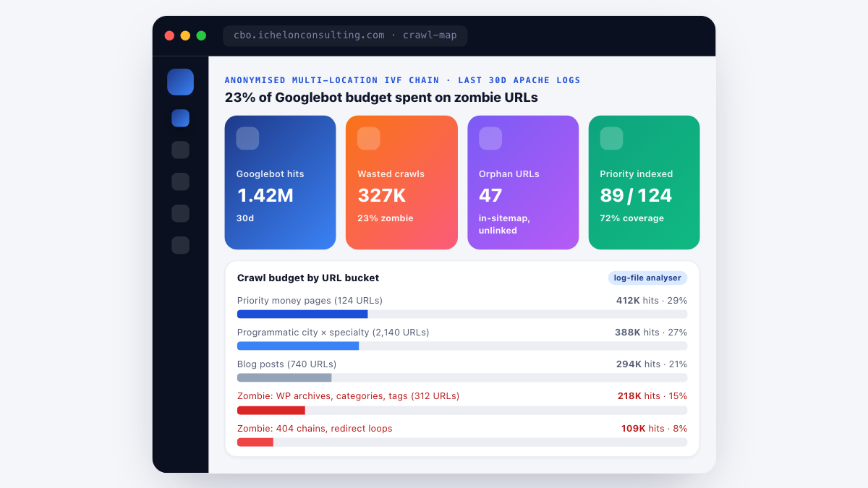Click 'Zombie: 404 chains, redirect loops' label
Screen dimensions: 868x488
315,428
